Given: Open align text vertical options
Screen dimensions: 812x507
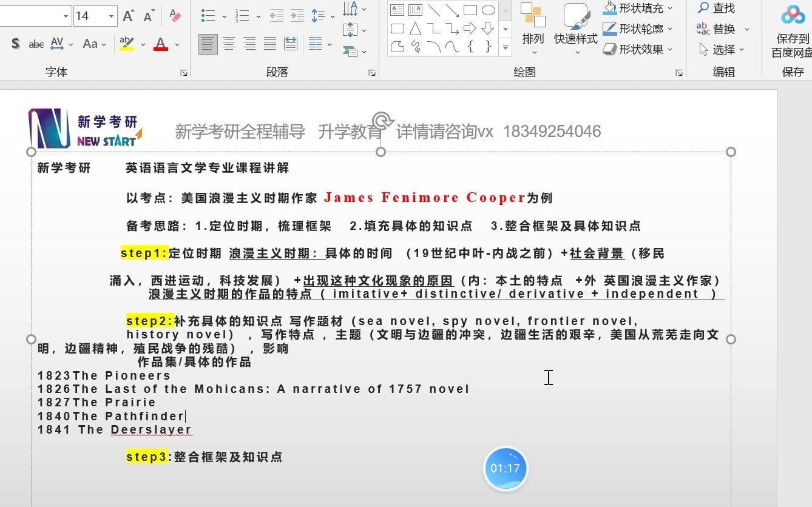Looking at the screenshot, I should [354, 30].
